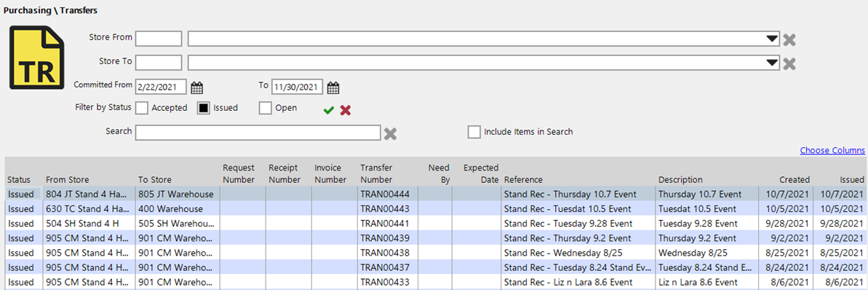The width and height of the screenshot is (868, 290).
Task: Click the 505 SH Warehou... cell
Action: coord(177,224)
